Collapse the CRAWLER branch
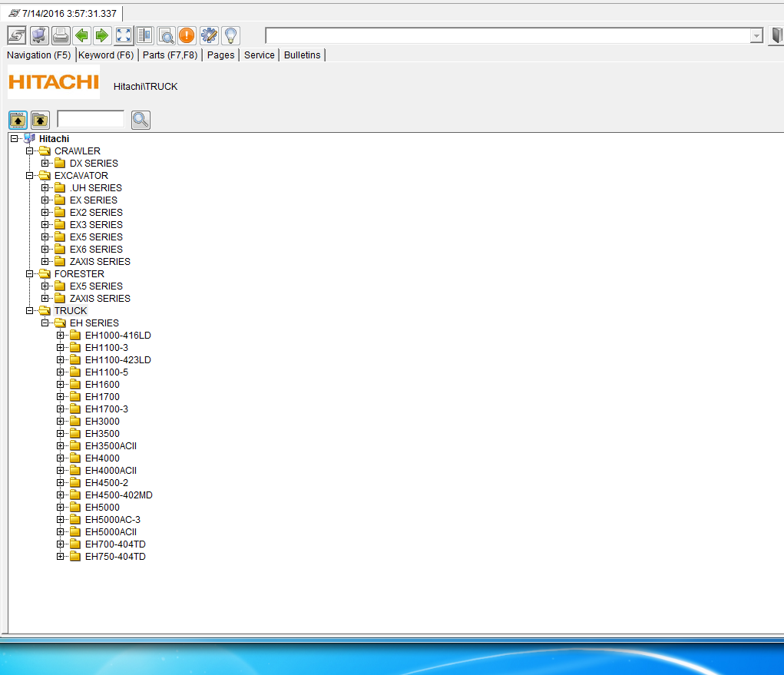Viewport: 784px width, 675px height. [29, 151]
